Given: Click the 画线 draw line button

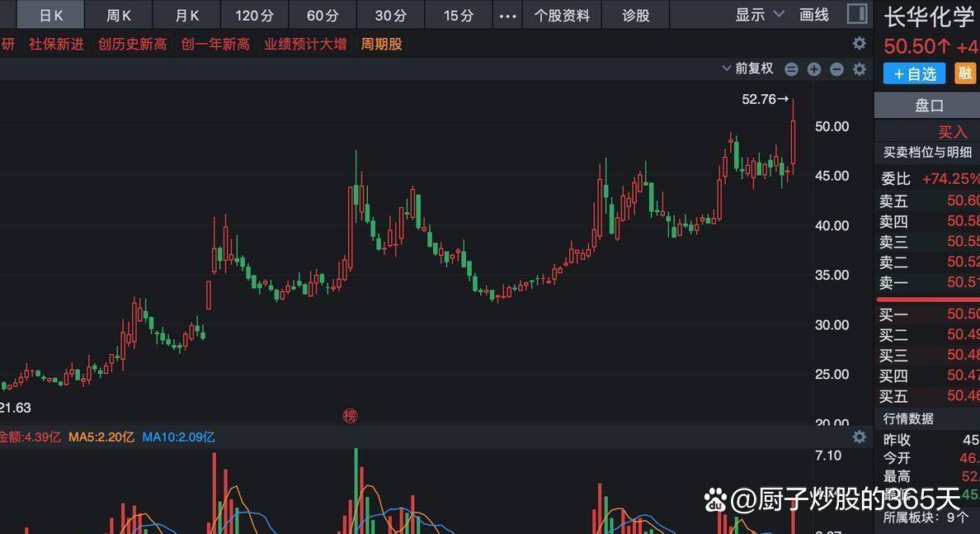Looking at the screenshot, I should pyautogui.click(x=814, y=15).
